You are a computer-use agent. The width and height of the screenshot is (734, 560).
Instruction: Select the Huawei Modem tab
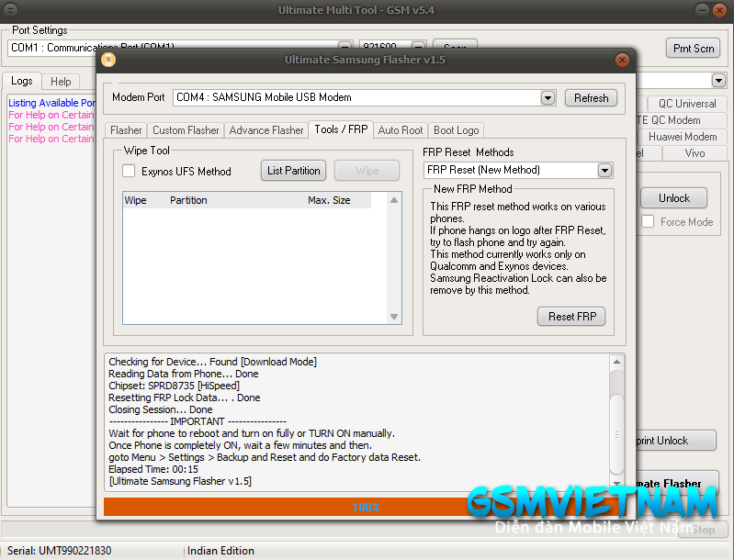point(683,137)
